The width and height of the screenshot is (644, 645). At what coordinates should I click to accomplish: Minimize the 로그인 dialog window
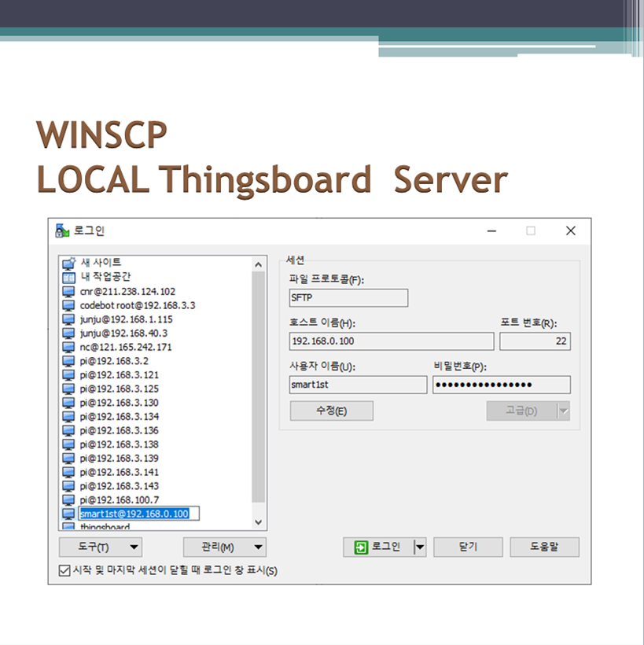[x=491, y=231]
